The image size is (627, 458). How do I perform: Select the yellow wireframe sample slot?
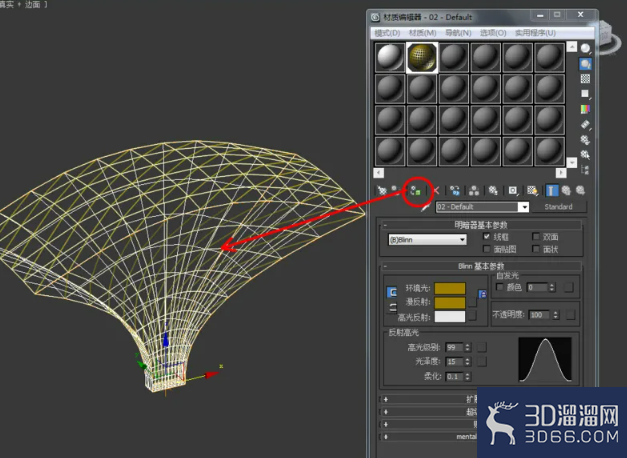[x=422, y=58]
